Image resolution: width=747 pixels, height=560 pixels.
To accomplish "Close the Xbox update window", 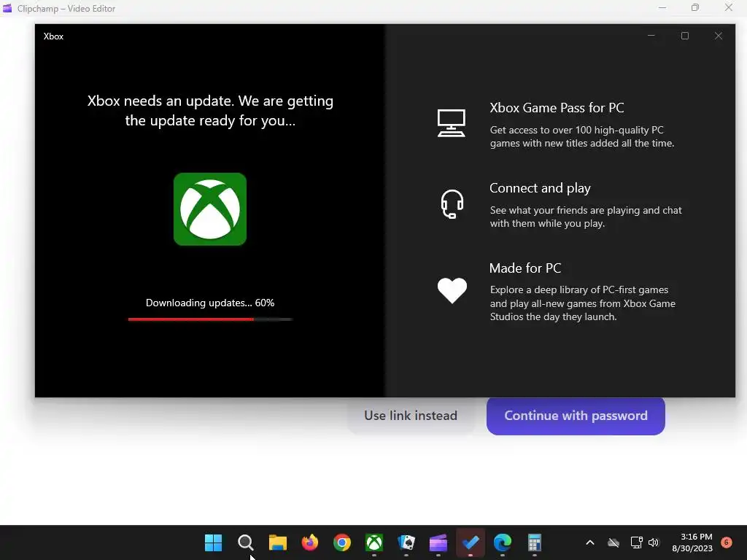I will tap(719, 36).
